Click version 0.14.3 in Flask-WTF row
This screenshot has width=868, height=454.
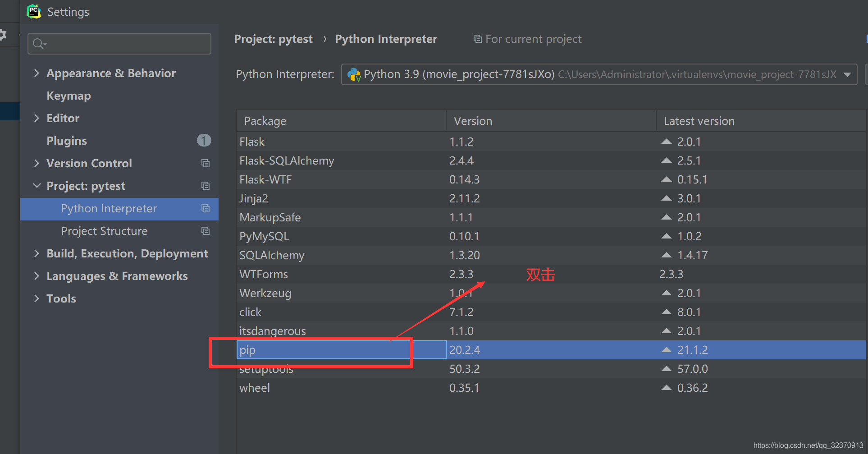pyautogui.click(x=465, y=179)
